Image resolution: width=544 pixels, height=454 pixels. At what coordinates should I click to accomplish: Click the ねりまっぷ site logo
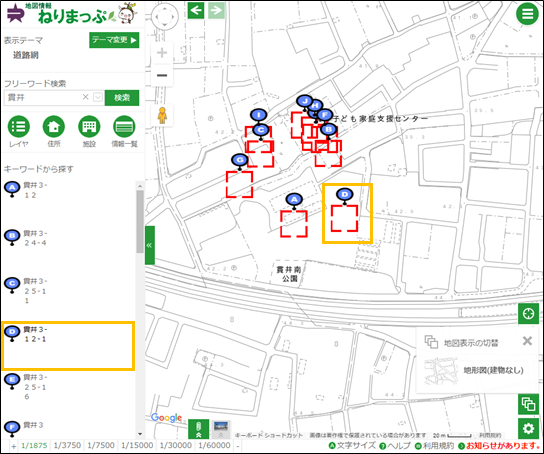[73, 15]
